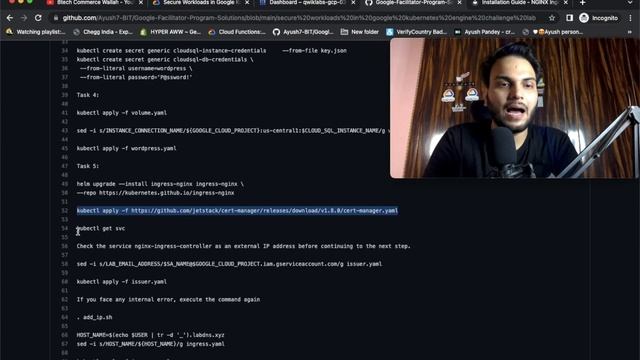Select line number 52 in the gutter
Viewport: 640px width, 360px height.
pos(64,211)
